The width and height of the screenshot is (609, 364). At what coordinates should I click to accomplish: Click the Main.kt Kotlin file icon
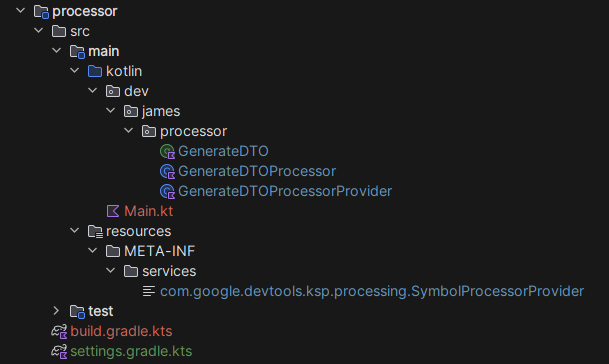pyautogui.click(x=113, y=211)
